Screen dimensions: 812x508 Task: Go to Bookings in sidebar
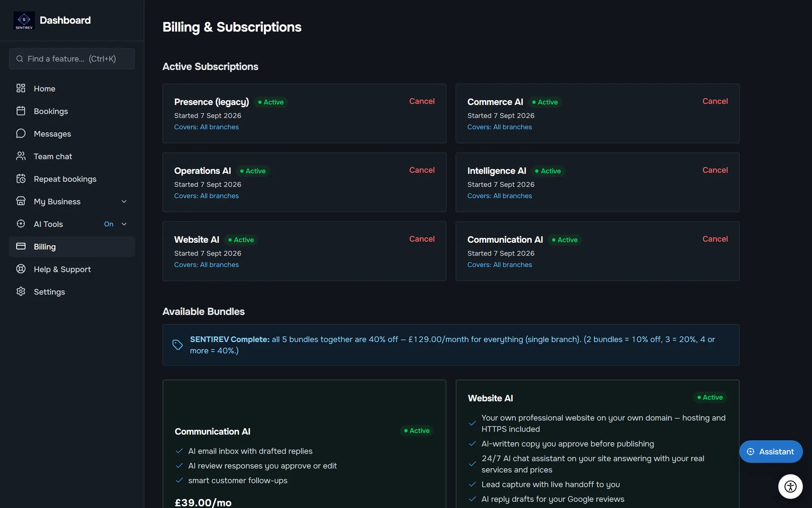pos(72,111)
